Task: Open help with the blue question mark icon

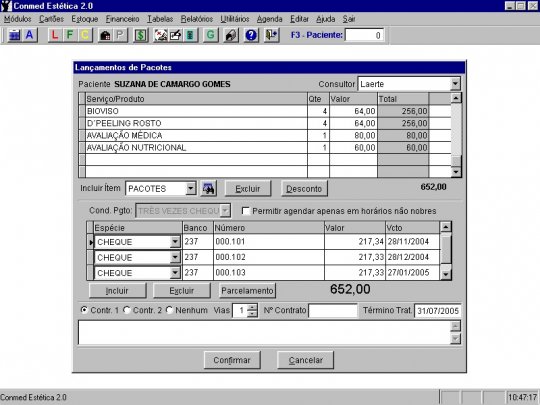Action: (251, 35)
